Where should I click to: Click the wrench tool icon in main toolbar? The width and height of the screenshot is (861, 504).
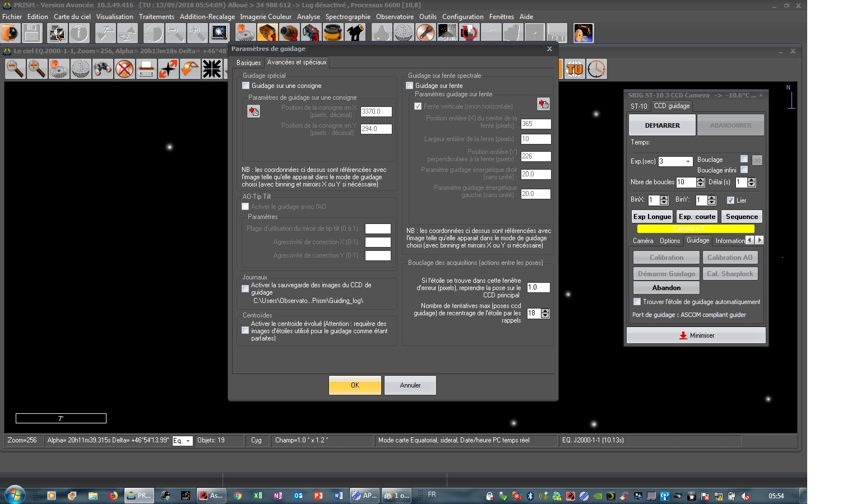(425, 33)
